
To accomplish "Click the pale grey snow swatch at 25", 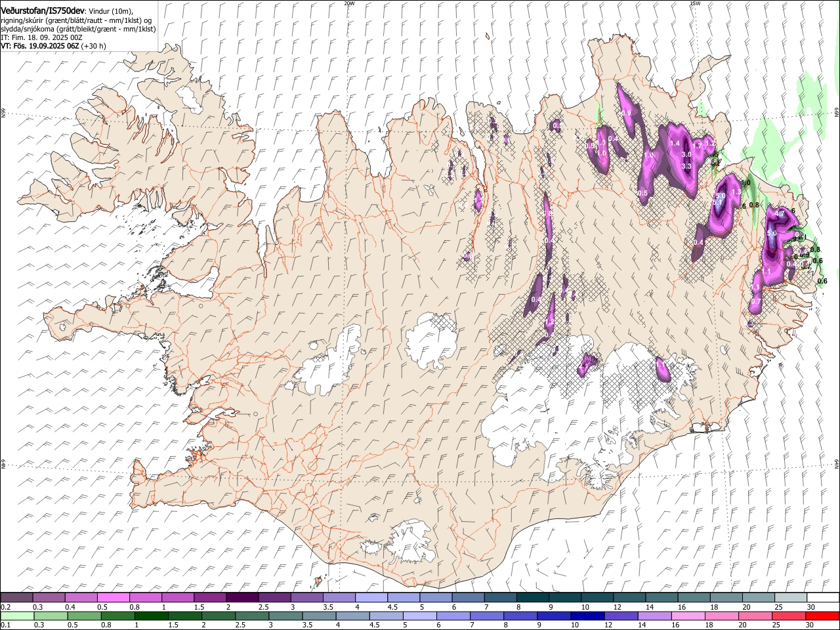I will coord(790,598).
